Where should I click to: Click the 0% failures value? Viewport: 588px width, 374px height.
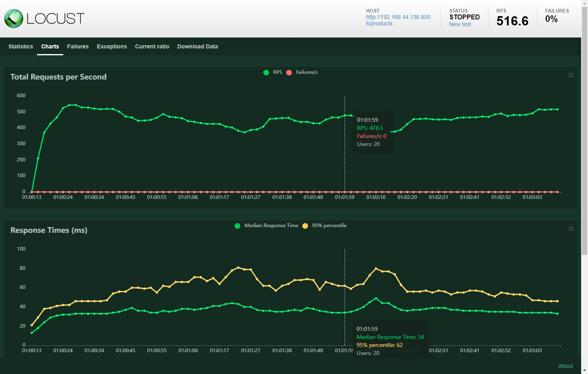(551, 19)
